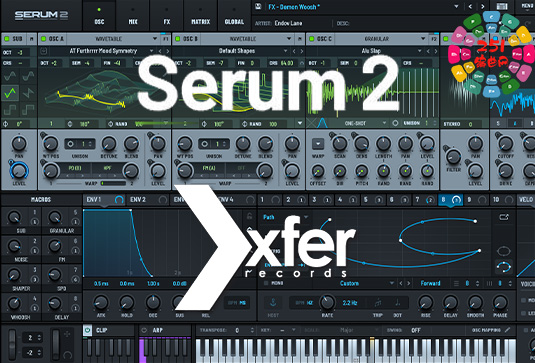The height and width of the screenshot is (363, 535).
Task: Toggle LFO BPM / HZ rate mode
Action: tap(305, 303)
